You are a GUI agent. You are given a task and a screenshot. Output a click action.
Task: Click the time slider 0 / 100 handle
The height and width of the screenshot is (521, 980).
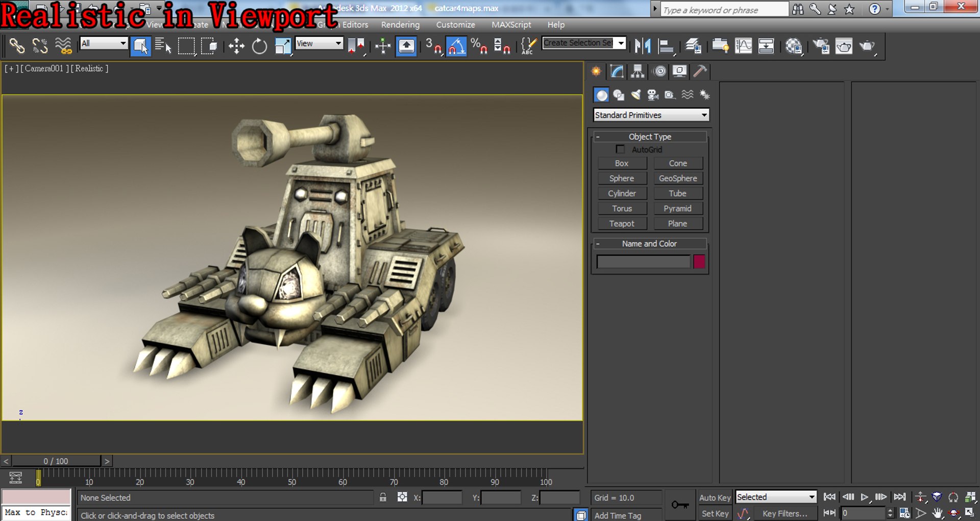coord(56,461)
